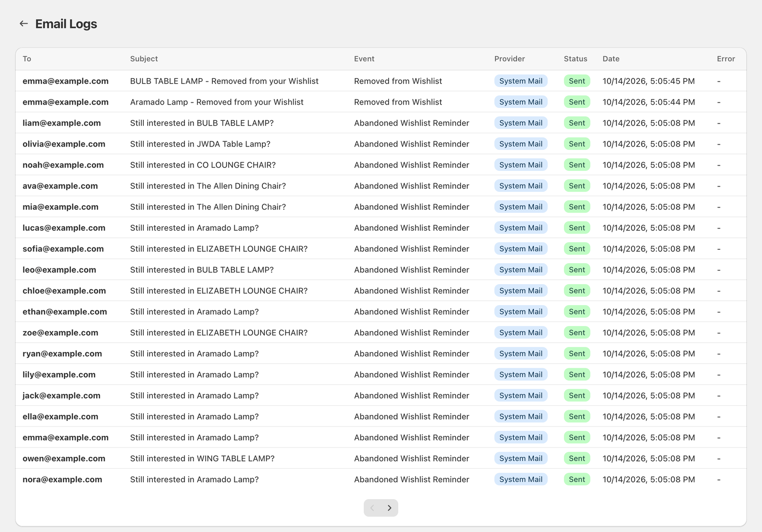Click System Mail badge in sofia's row
Screen dimensions: 762x532
521,248
